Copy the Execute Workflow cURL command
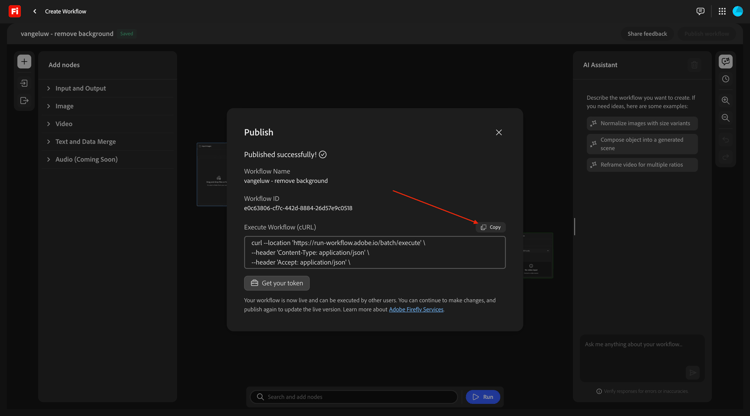This screenshot has height=416, width=750. [491, 227]
